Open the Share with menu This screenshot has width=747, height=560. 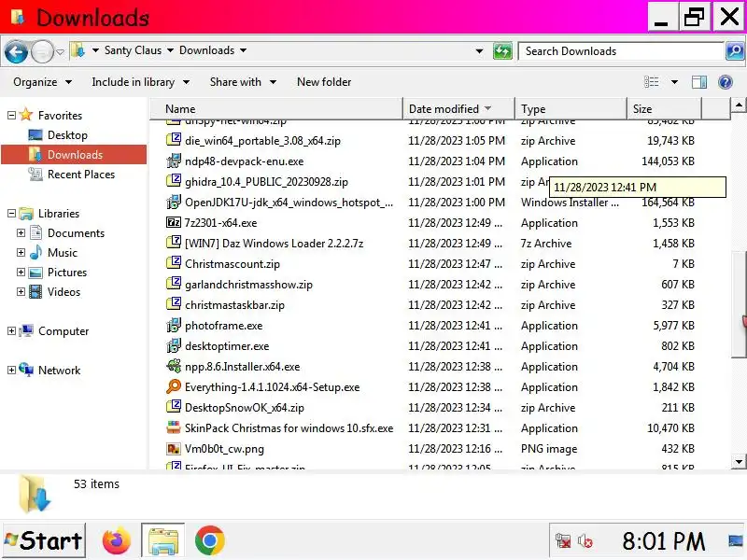point(243,82)
